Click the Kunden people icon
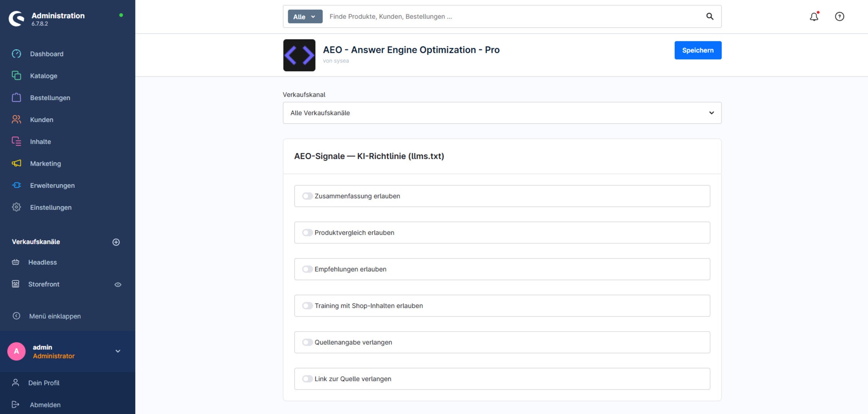This screenshot has width=868, height=414. (x=16, y=119)
